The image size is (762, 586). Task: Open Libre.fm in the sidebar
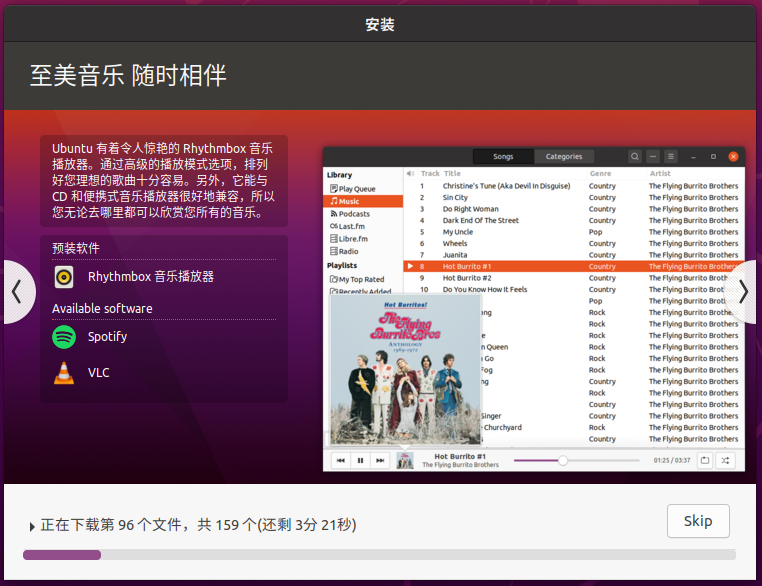[x=363, y=239]
